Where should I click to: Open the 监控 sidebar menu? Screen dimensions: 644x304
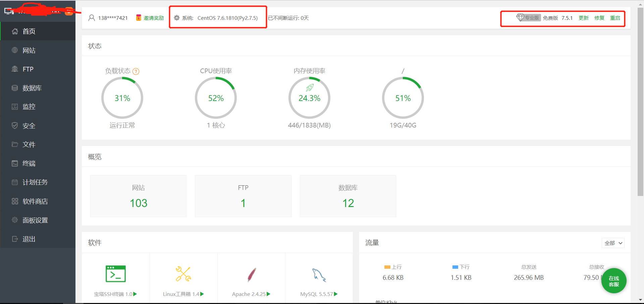38,107
